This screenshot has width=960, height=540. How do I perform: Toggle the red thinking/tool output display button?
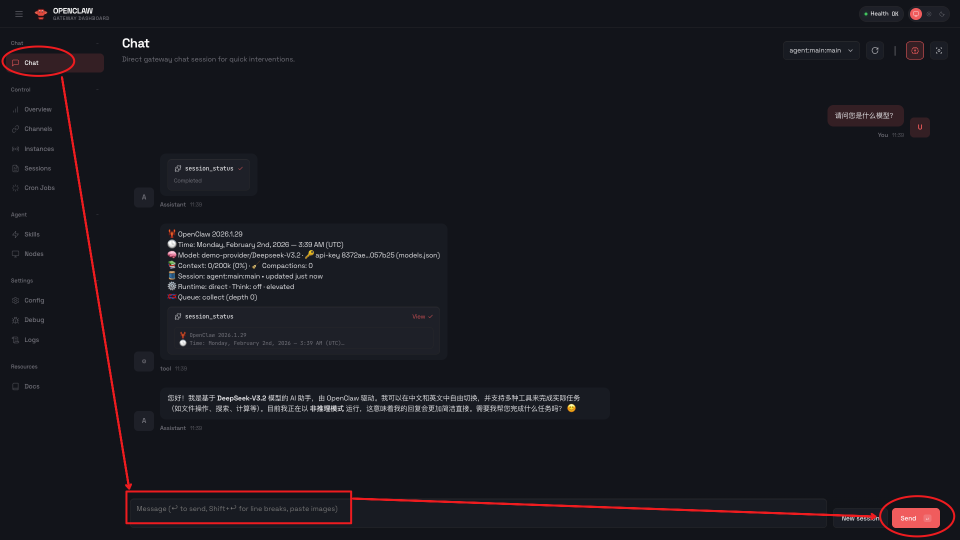pyautogui.click(x=915, y=50)
